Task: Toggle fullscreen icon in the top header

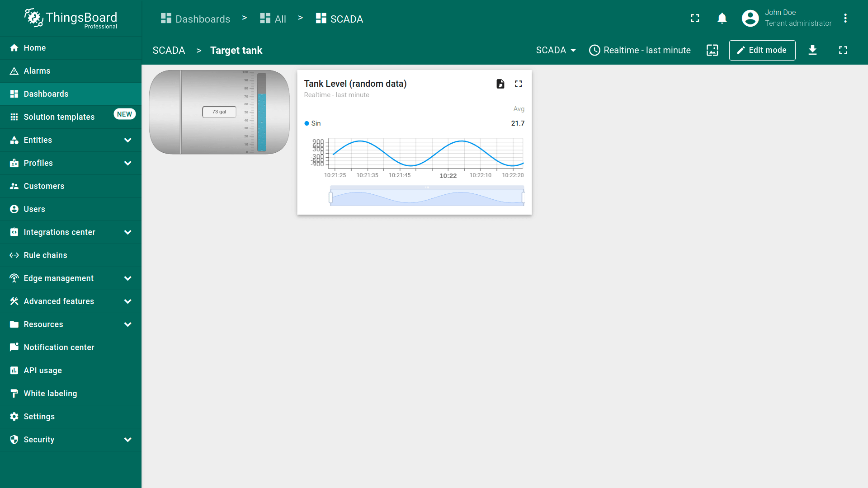Action: 695,19
